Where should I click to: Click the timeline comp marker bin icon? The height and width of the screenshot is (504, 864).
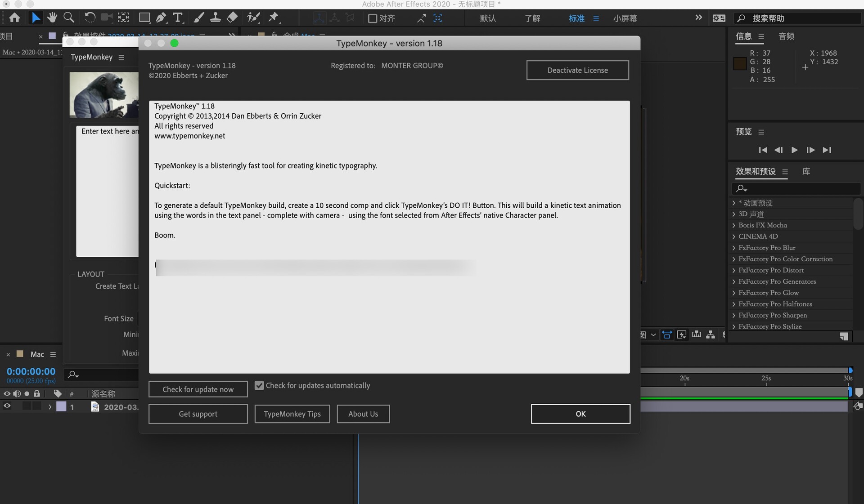tap(859, 392)
